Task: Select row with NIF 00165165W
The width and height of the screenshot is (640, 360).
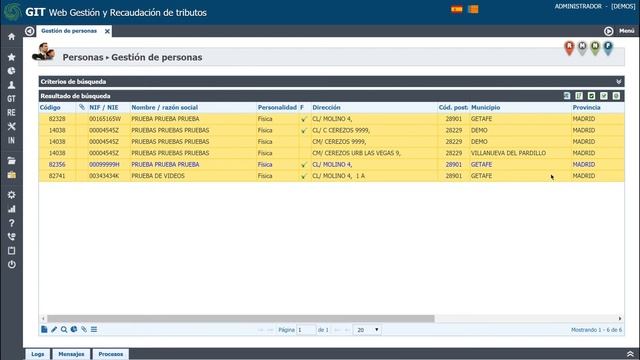Action: (x=331, y=119)
